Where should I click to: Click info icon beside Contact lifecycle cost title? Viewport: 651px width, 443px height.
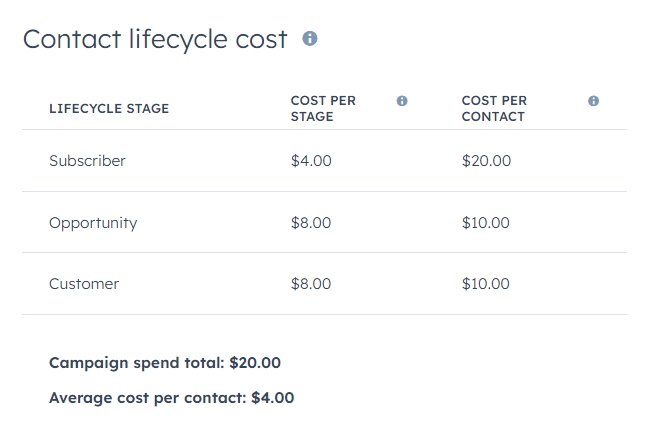point(310,39)
